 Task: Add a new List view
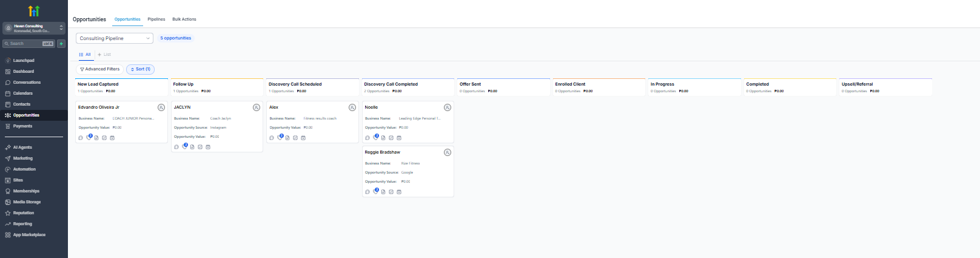click(x=104, y=55)
